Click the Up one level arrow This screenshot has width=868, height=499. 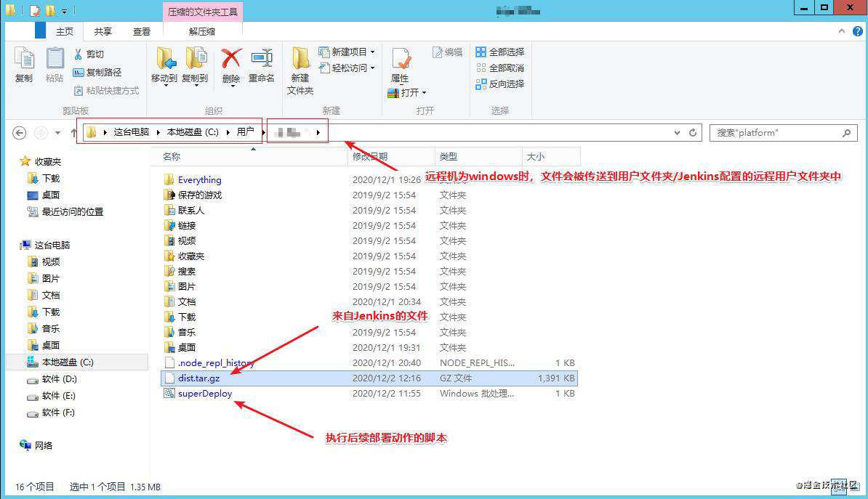[x=73, y=133]
